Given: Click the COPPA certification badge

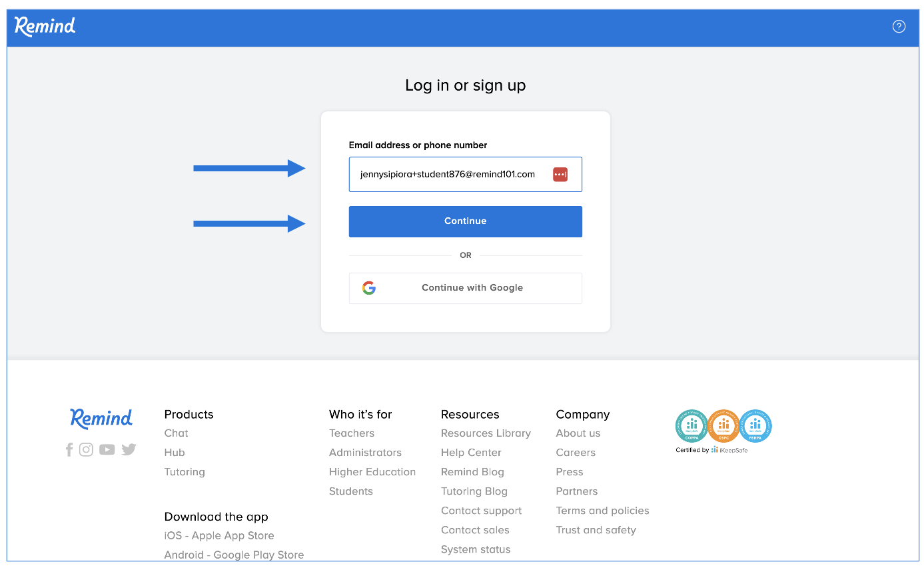Looking at the screenshot, I should (692, 426).
